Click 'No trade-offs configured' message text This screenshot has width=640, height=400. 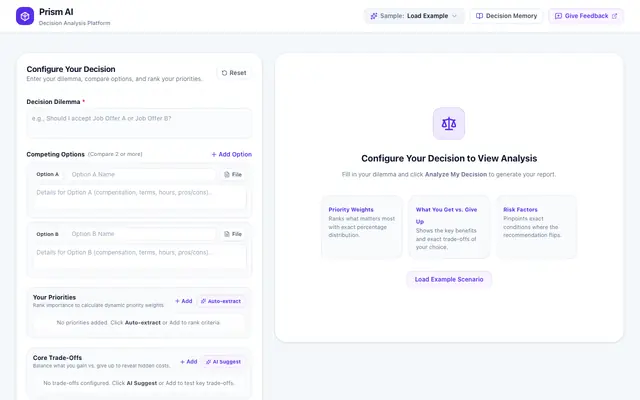point(139,383)
